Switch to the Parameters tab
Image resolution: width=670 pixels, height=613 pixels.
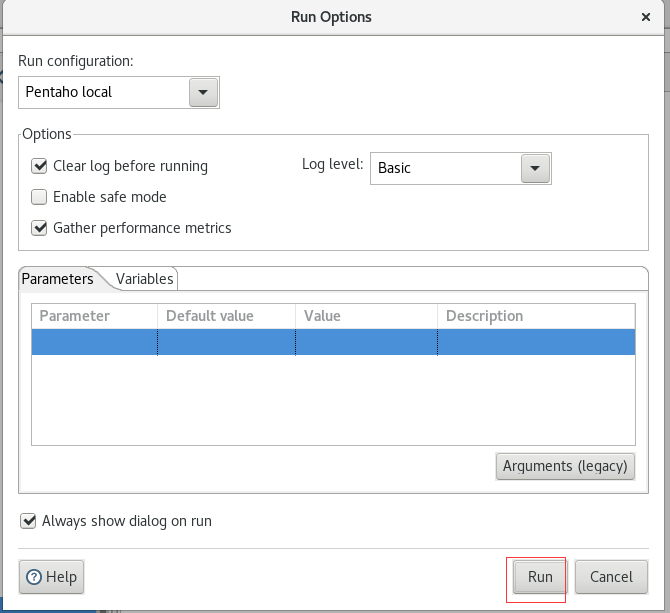coord(58,279)
